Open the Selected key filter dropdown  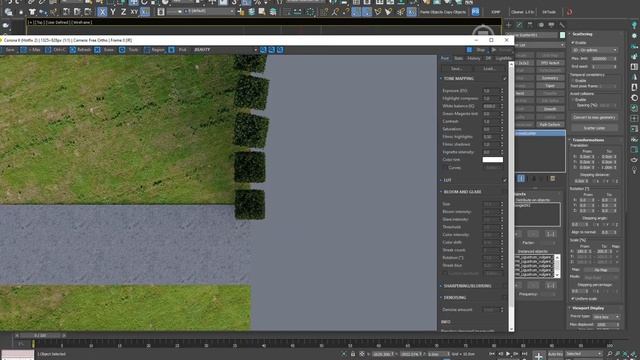coord(584,354)
